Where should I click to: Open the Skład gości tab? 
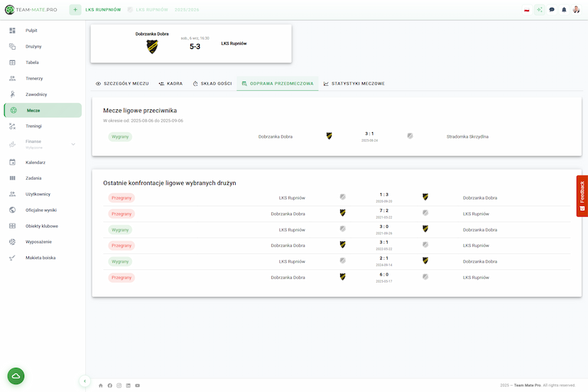[212, 84]
